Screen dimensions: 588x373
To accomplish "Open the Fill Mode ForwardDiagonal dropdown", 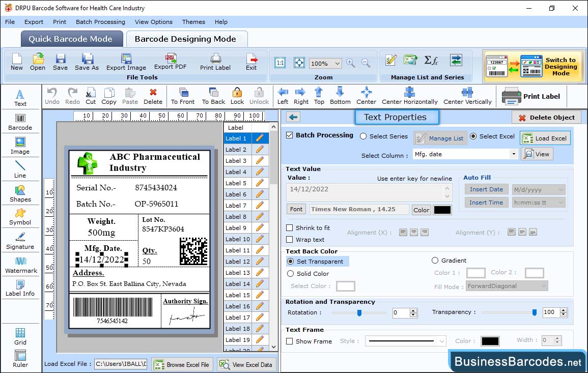I will pyautogui.click(x=543, y=286).
